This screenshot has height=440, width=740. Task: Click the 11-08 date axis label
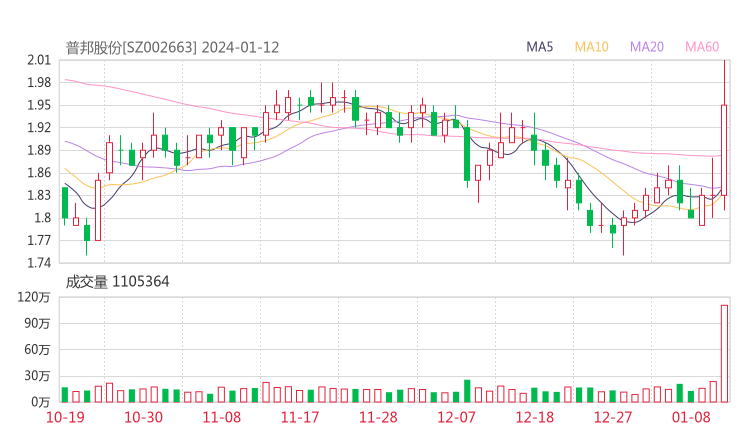221,417
